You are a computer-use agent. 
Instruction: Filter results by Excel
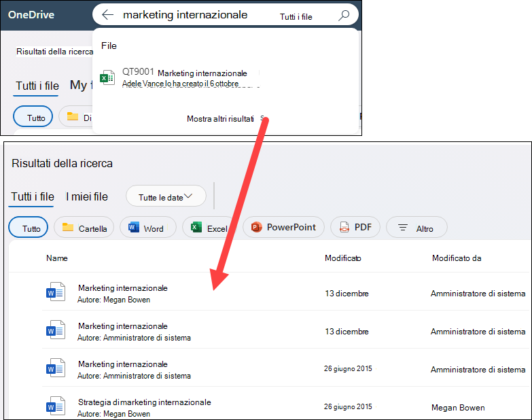(209, 227)
